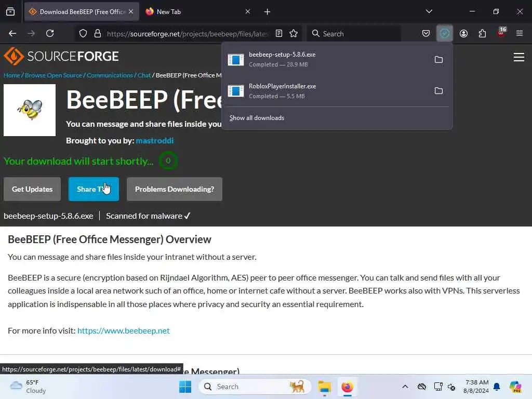Click the taskbar Search box

(x=255, y=387)
